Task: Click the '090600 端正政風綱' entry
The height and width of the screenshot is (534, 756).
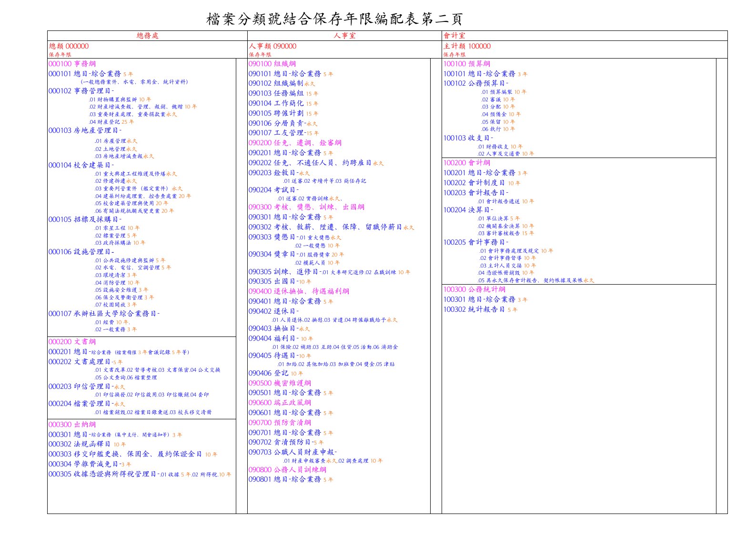Action: [x=280, y=403]
